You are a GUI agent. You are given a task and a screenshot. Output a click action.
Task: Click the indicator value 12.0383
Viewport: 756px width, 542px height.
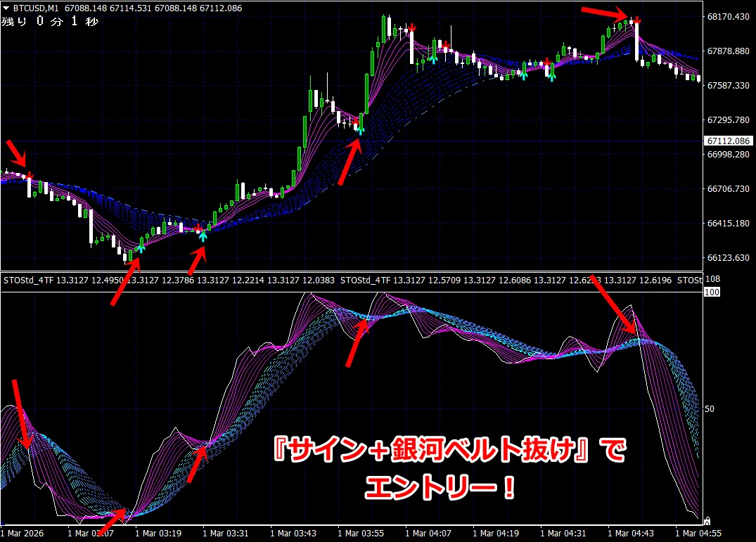[x=318, y=280]
